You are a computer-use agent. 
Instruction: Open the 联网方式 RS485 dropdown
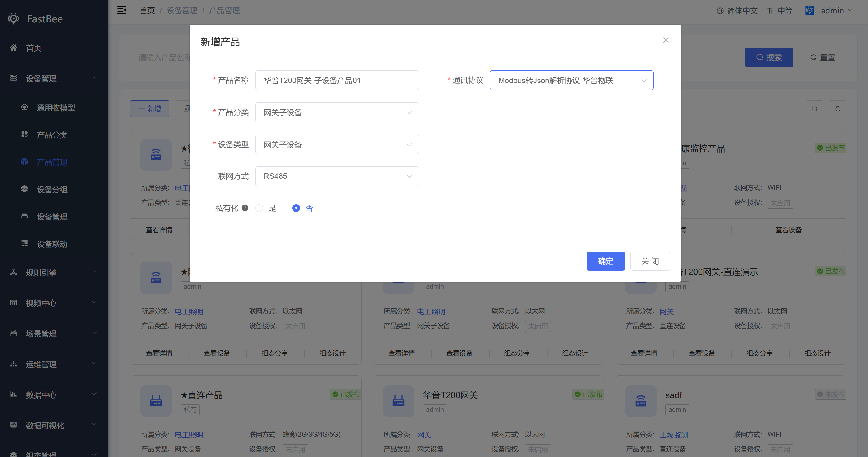coord(337,176)
